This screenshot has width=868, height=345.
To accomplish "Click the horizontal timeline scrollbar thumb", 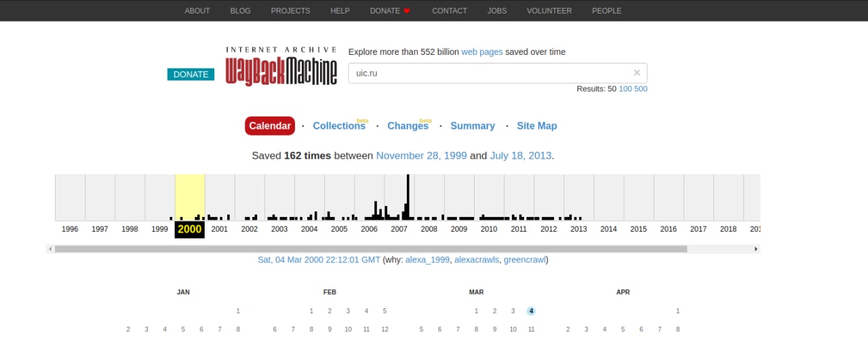I will pyautogui.click(x=371, y=249).
